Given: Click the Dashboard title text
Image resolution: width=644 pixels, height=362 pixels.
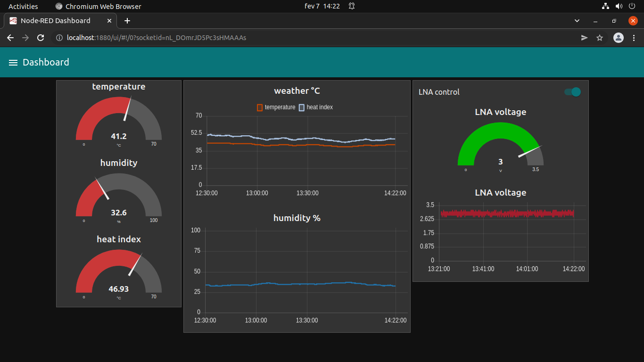Looking at the screenshot, I should coord(46,62).
